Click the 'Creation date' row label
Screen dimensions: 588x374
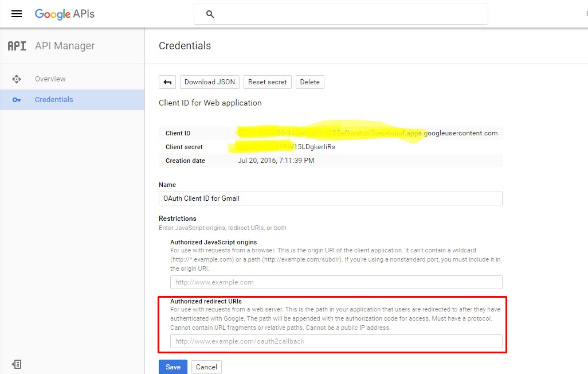[x=185, y=161]
